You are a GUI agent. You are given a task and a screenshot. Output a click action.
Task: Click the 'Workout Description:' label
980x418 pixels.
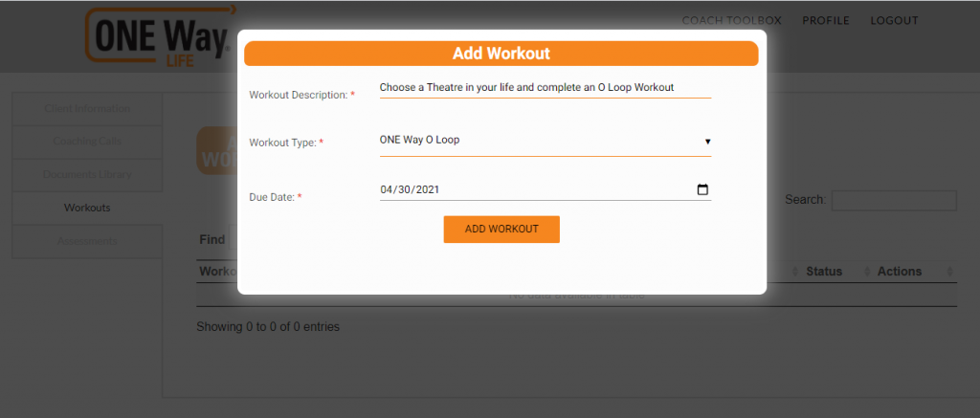click(x=301, y=95)
